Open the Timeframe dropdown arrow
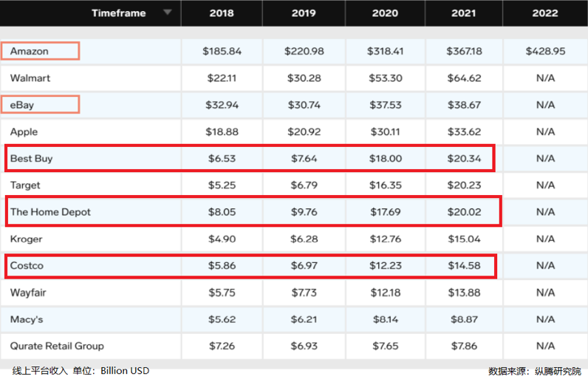Screen dimensions: 588x379 pos(168,13)
